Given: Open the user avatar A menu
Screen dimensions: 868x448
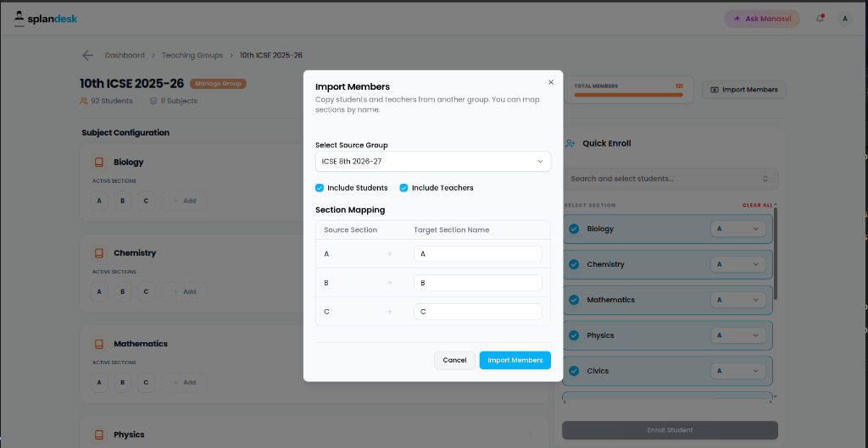Looking at the screenshot, I should click(845, 19).
